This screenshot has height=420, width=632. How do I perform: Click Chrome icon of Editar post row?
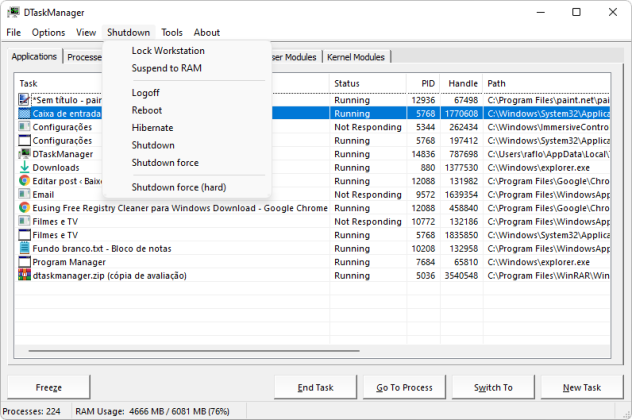pos(24,181)
